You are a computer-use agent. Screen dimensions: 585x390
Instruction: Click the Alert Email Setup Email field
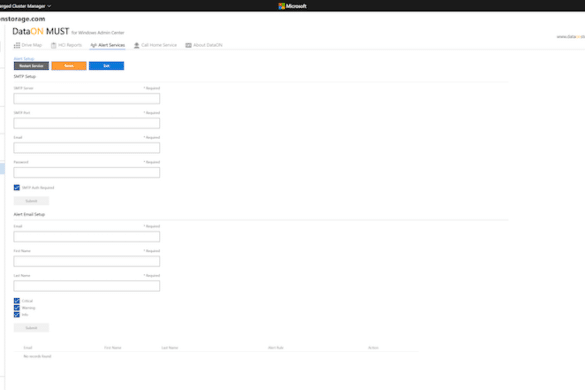(x=87, y=237)
